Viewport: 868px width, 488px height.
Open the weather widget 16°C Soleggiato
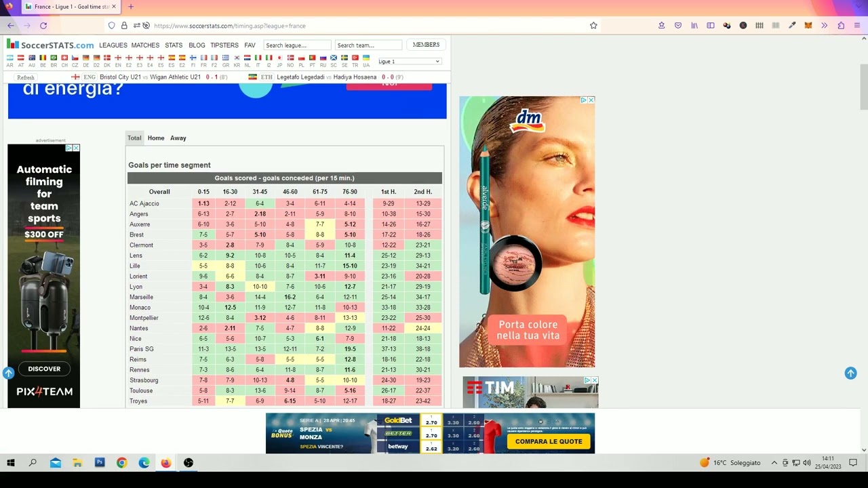tap(730, 463)
